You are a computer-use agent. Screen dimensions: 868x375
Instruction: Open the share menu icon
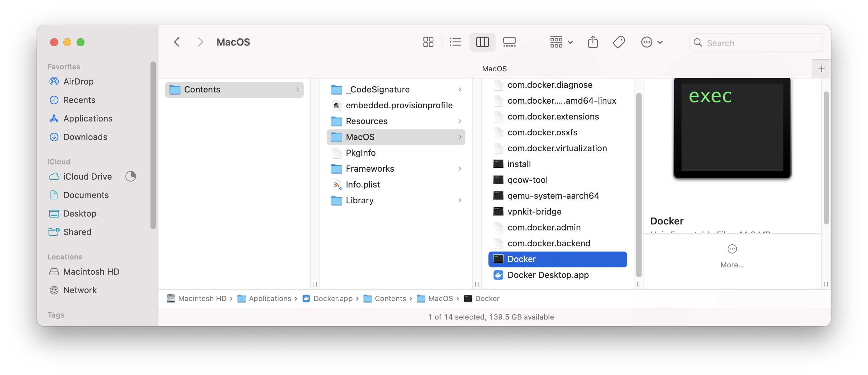[x=593, y=42]
